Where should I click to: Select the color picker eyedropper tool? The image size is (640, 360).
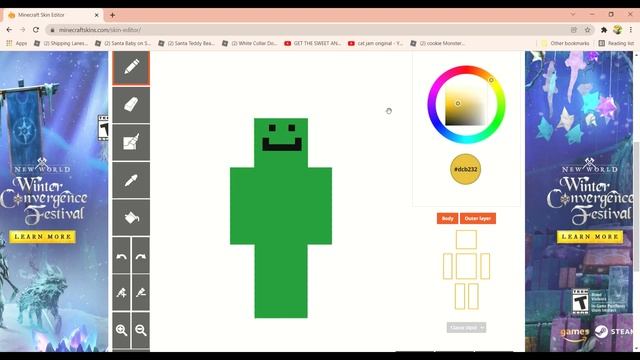click(x=131, y=180)
